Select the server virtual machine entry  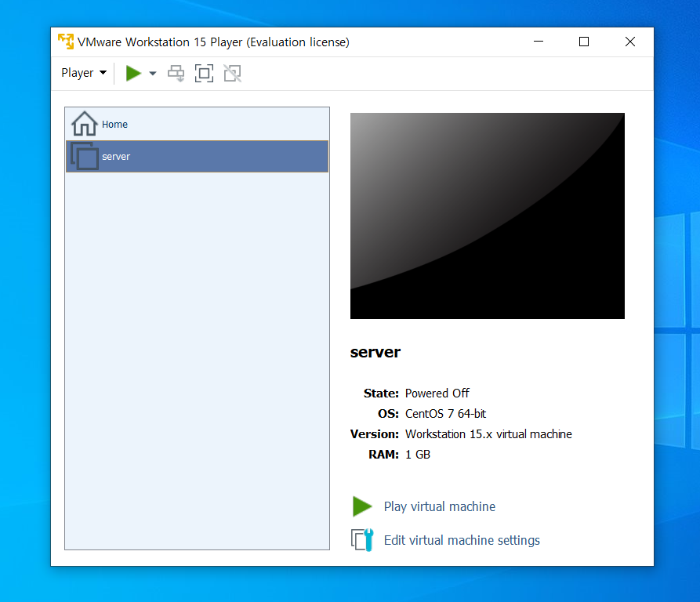pyautogui.click(x=197, y=156)
